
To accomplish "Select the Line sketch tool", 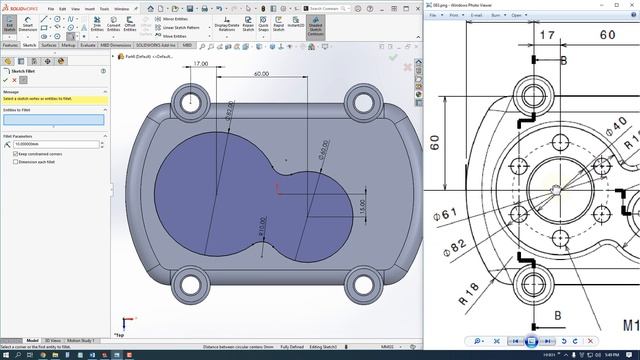I will (x=44, y=19).
